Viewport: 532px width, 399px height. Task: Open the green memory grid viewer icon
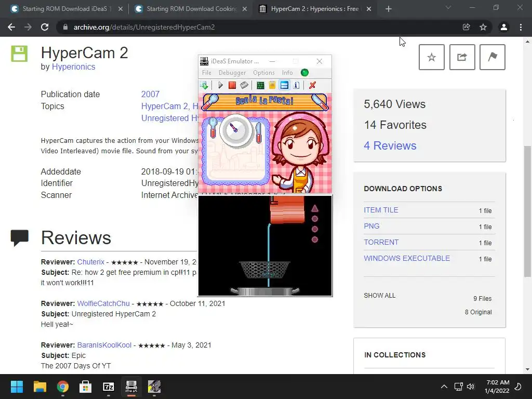[260, 85]
